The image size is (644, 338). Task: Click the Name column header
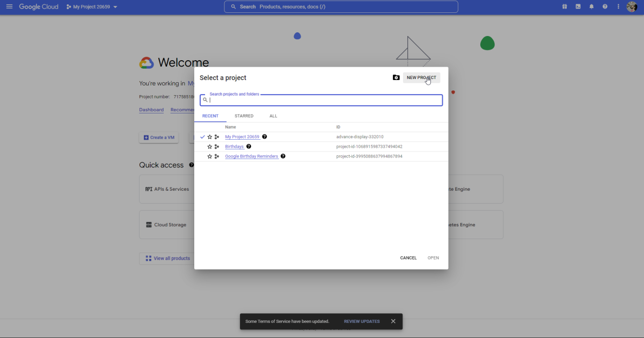click(x=230, y=127)
